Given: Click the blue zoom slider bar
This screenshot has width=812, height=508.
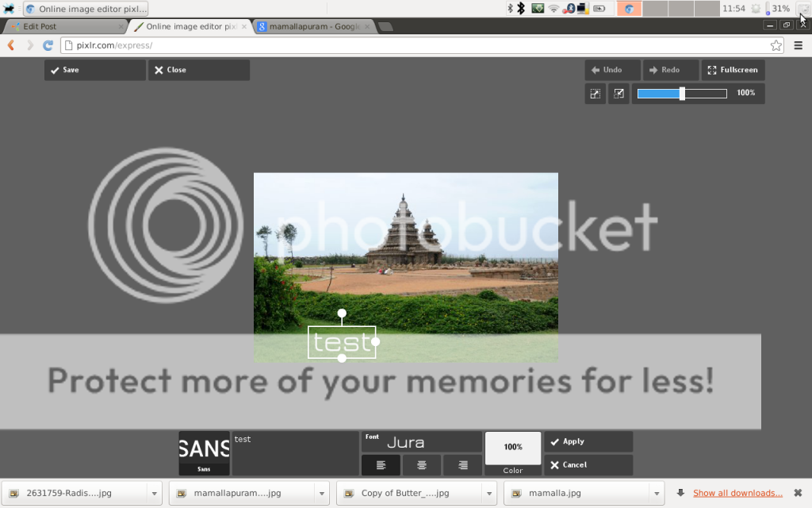Looking at the screenshot, I should click(682, 94).
